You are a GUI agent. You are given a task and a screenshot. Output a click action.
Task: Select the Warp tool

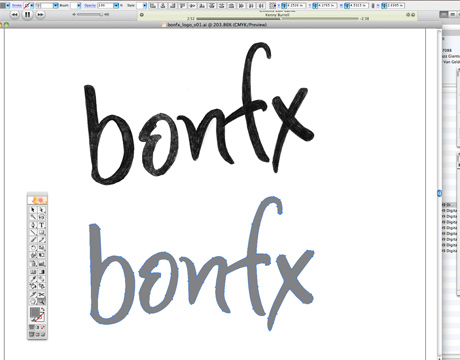pos(33,255)
